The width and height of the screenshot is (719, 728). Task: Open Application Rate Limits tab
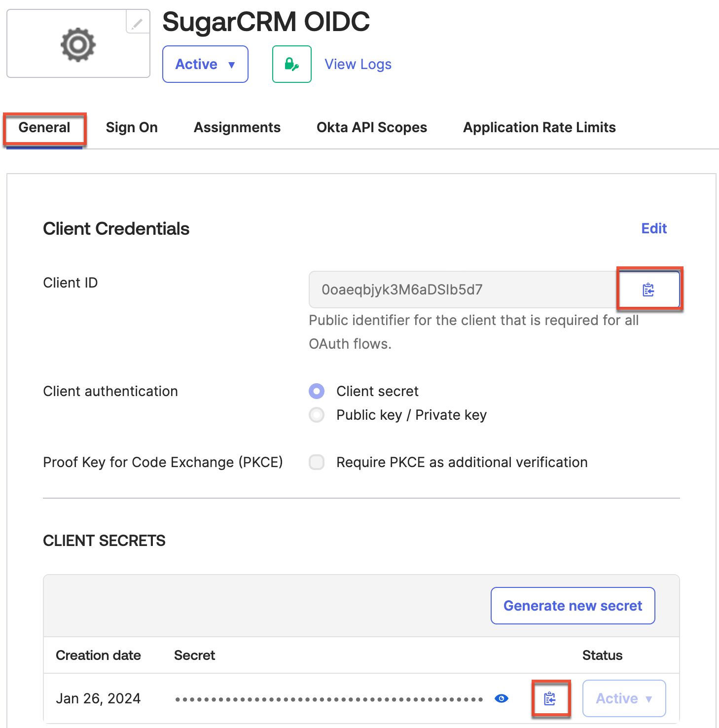point(539,127)
